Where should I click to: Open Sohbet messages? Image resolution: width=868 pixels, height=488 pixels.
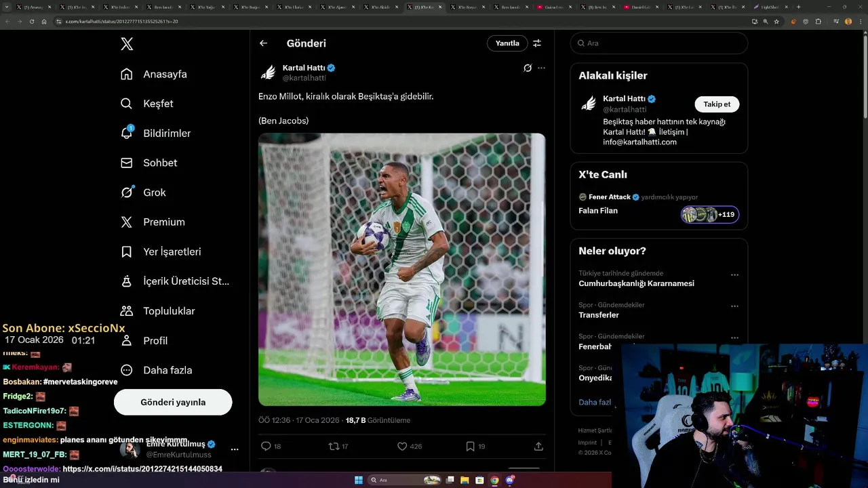point(149,163)
